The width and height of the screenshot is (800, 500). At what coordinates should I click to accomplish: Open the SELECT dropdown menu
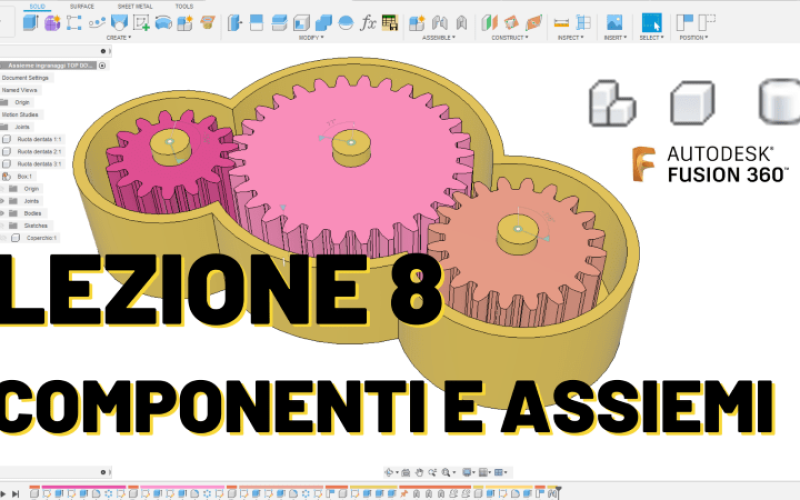652,38
